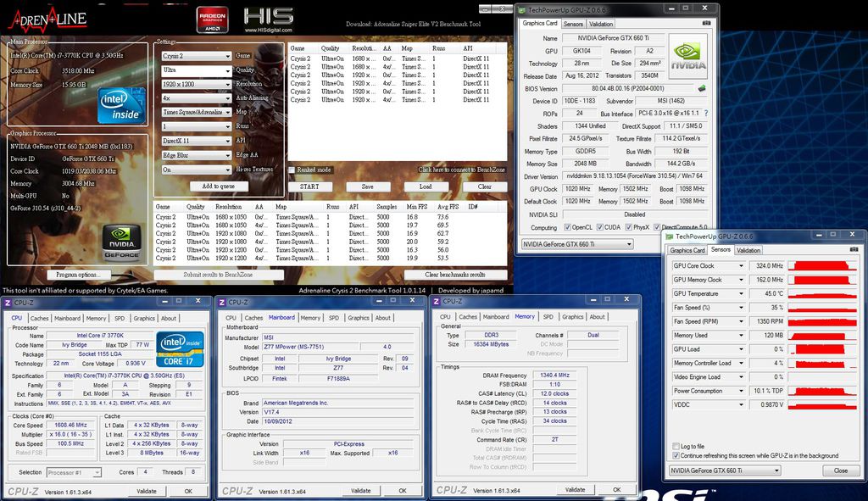Viewport: 868px width, 501px height.
Task: Click the START benchmark button
Action: [x=309, y=186]
